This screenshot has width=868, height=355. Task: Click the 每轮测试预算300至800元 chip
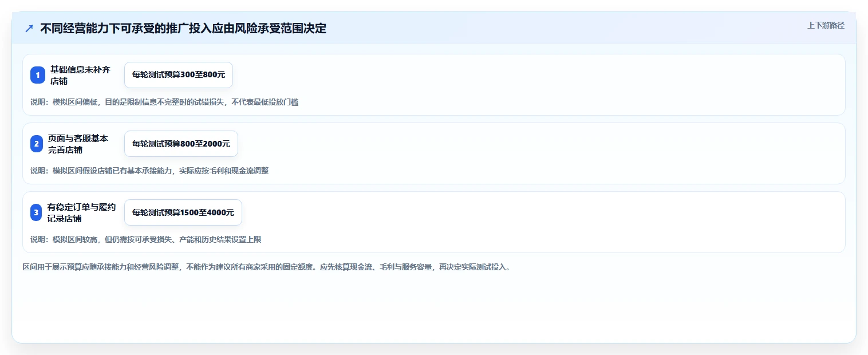coord(179,75)
